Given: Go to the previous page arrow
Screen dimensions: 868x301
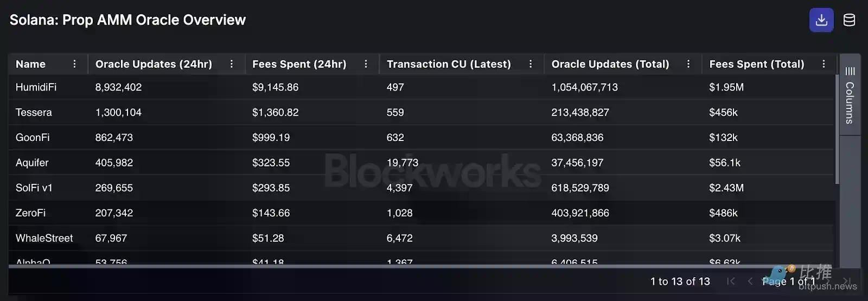Looking at the screenshot, I should pos(750,281).
